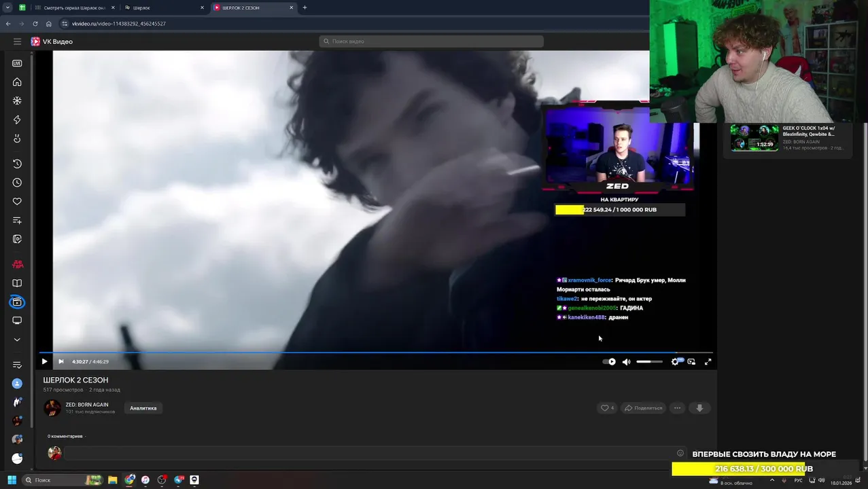Open the book-shaped sidebar icon
Screen dimensions: 868x489
tap(17, 283)
